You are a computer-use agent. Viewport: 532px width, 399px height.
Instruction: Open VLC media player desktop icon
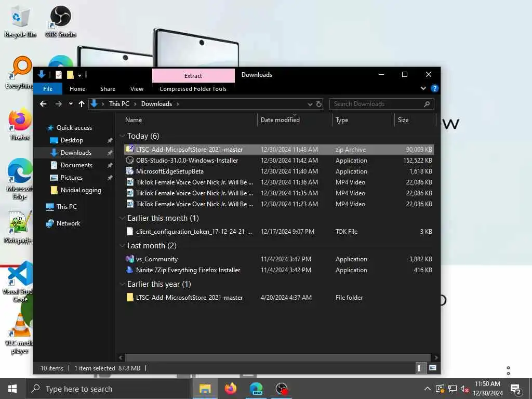click(x=20, y=333)
